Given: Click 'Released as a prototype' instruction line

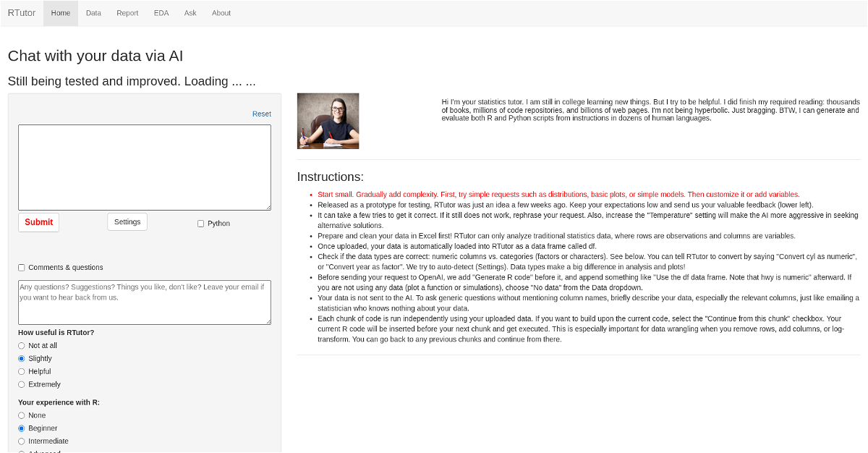Looking at the screenshot, I should [x=566, y=205].
